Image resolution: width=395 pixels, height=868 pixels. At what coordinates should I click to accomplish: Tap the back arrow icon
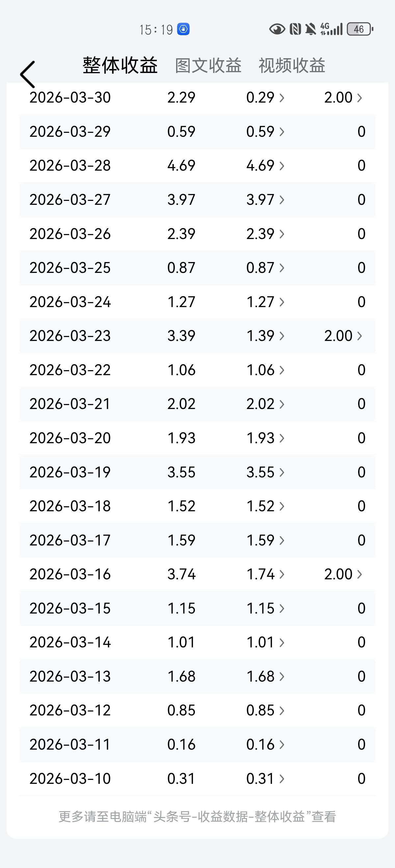28,74
